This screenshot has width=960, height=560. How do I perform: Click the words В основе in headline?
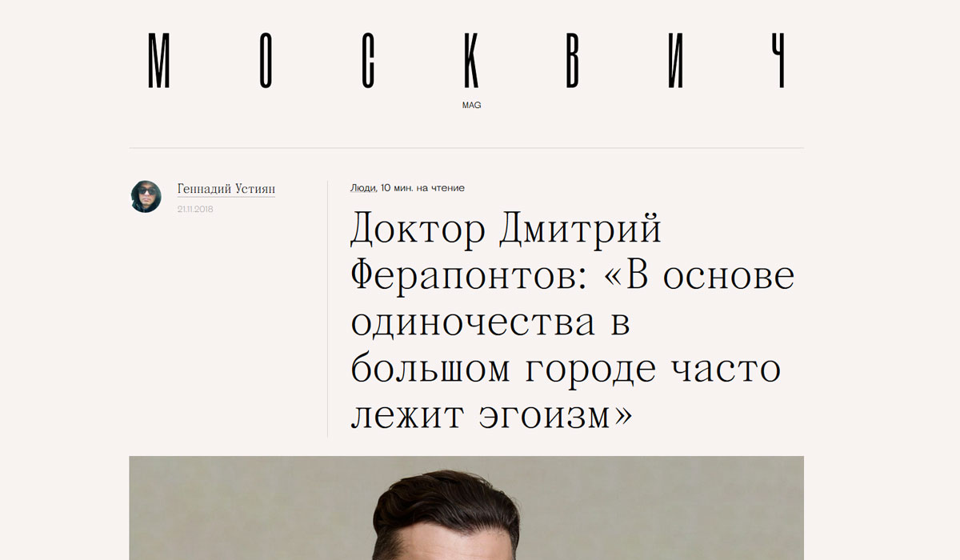pyautogui.click(x=710, y=277)
